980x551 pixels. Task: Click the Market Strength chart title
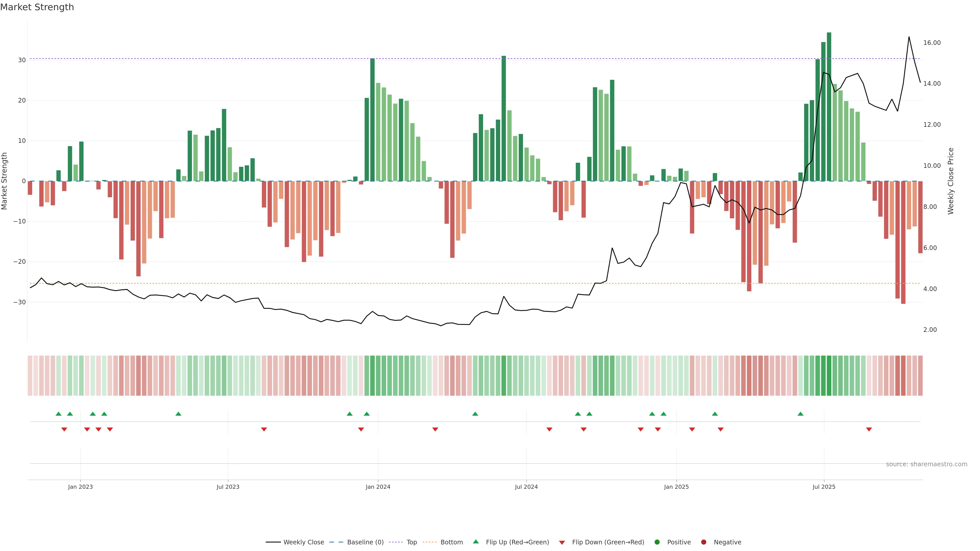coord(37,7)
